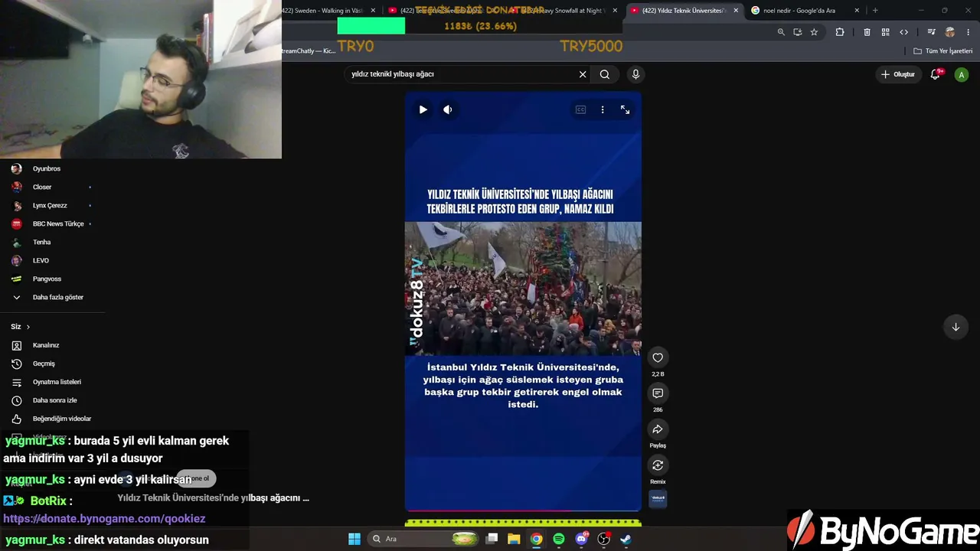Viewport: 980px width, 551px height.
Task: Share the Short via Paylaş
Action: point(658,429)
